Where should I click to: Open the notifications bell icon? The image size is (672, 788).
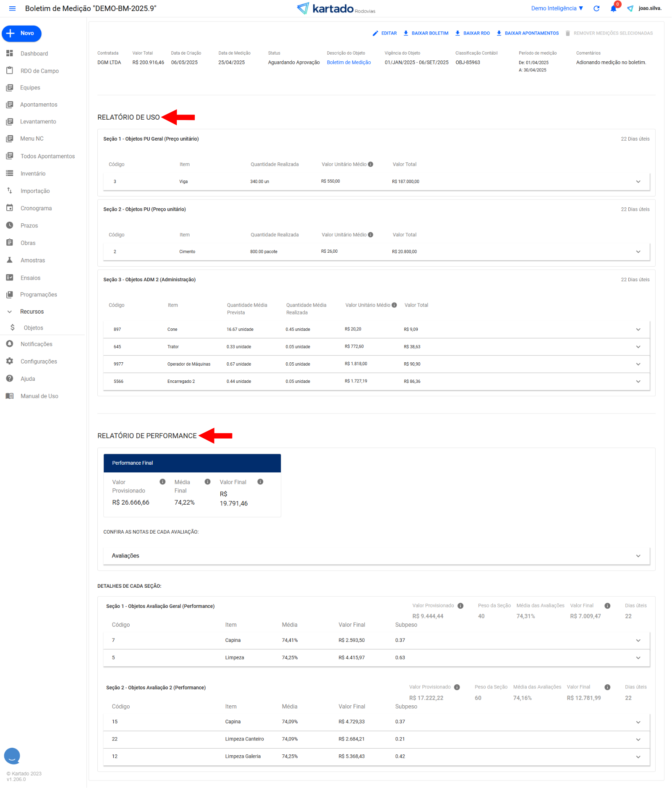613,9
